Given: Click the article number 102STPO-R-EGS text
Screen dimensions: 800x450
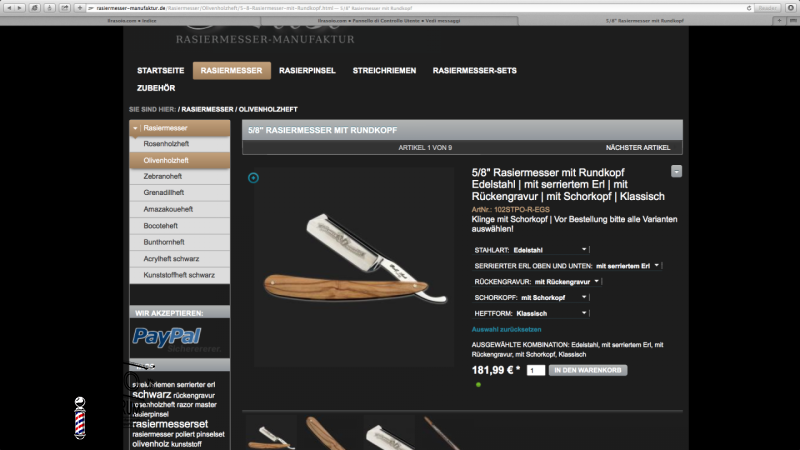Looking at the screenshot, I should (x=522, y=210).
